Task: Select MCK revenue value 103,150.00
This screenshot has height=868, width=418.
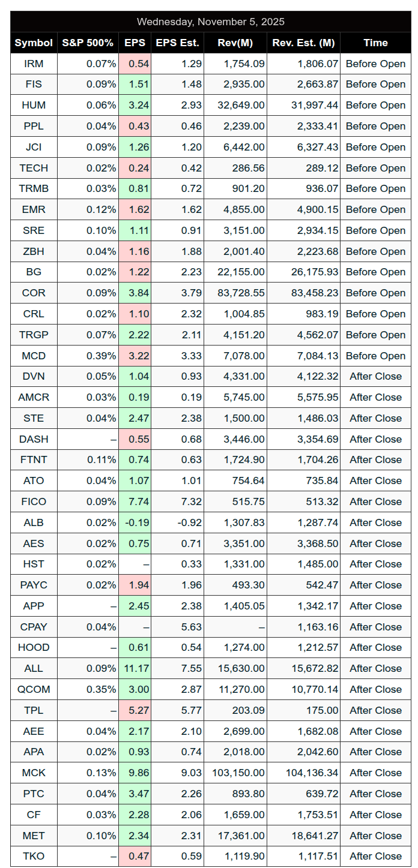Action: coord(238,773)
